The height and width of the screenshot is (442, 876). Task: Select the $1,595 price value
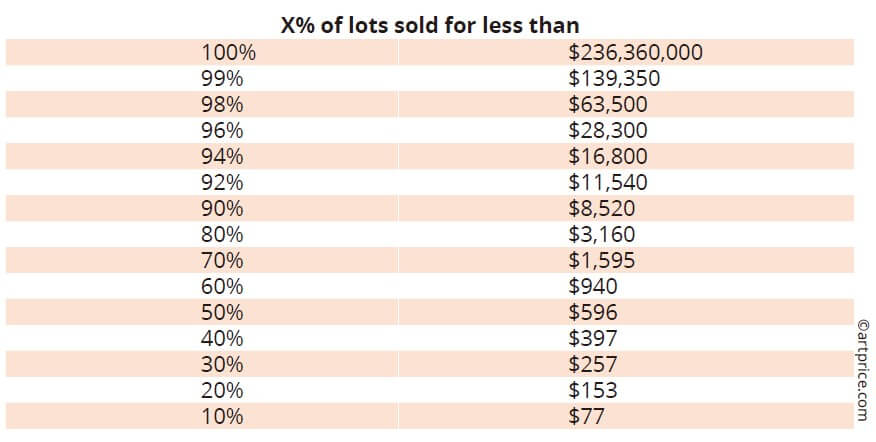(x=602, y=260)
